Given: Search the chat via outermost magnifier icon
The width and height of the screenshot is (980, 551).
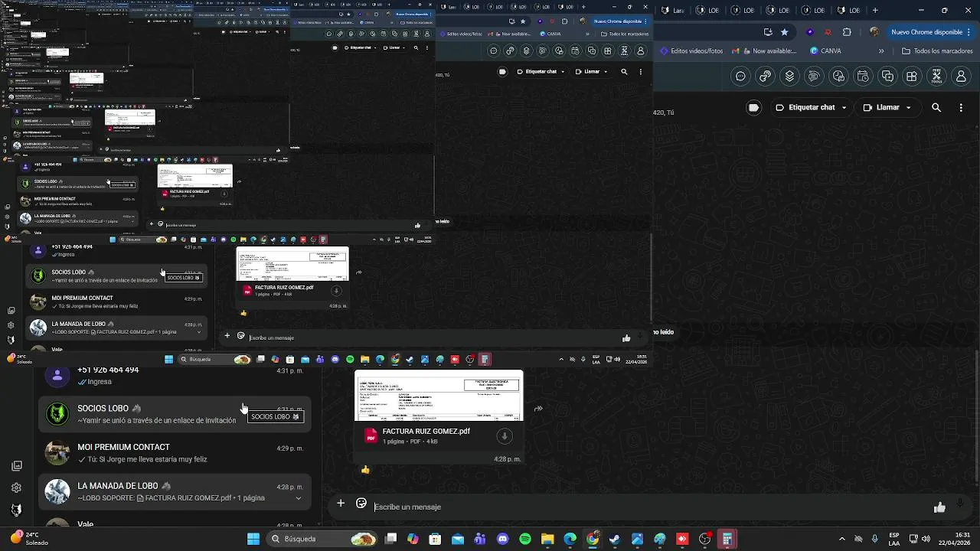Looking at the screenshot, I should pyautogui.click(x=936, y=108).
